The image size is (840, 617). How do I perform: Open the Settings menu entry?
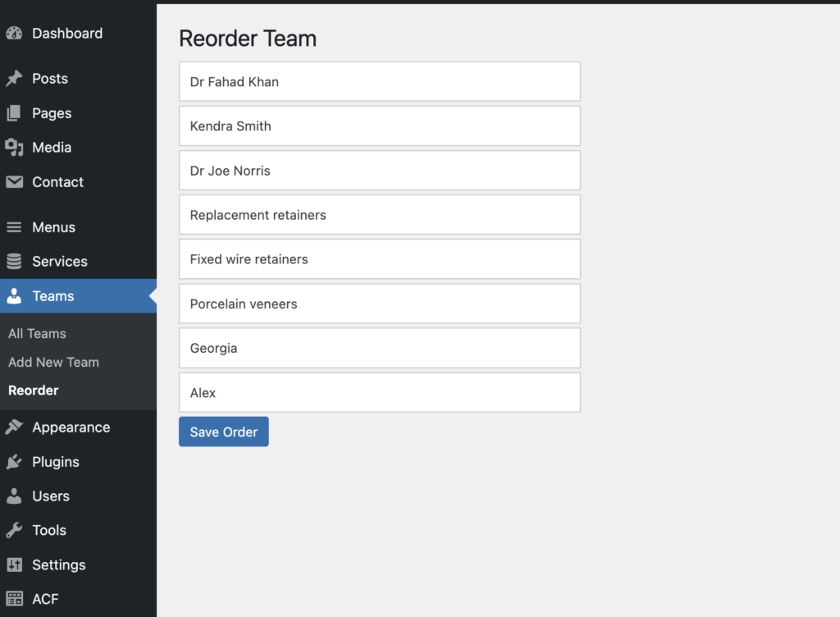[x=57, y=564]
